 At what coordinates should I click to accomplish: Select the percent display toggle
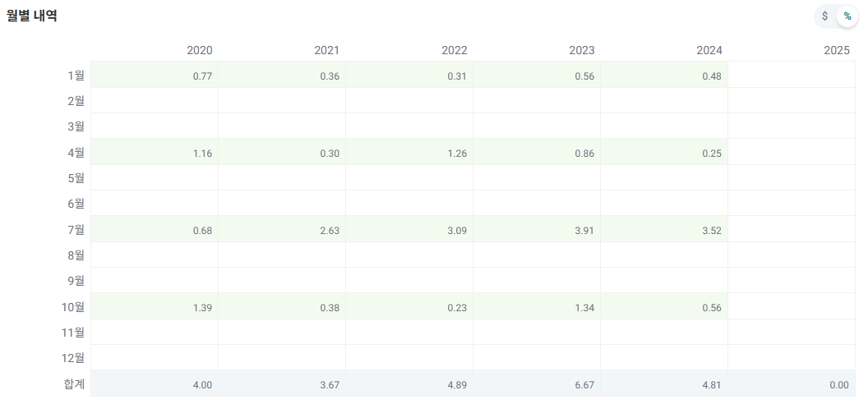[847, 16]
